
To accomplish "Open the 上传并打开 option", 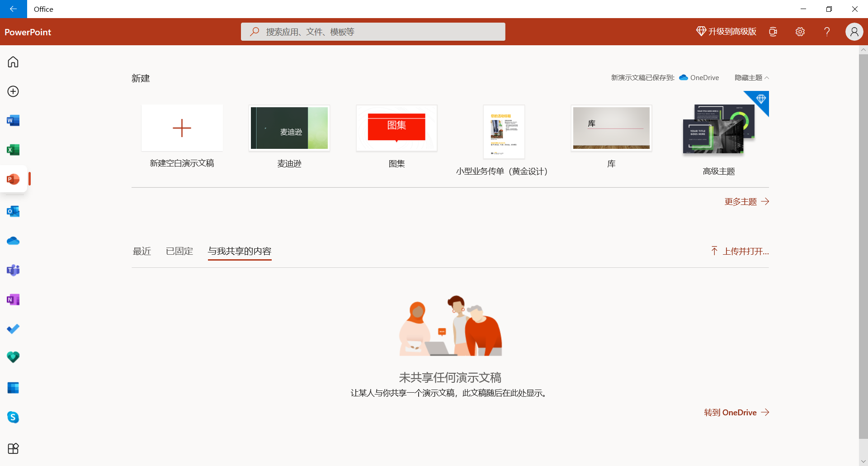I will (x=745, y=251).
